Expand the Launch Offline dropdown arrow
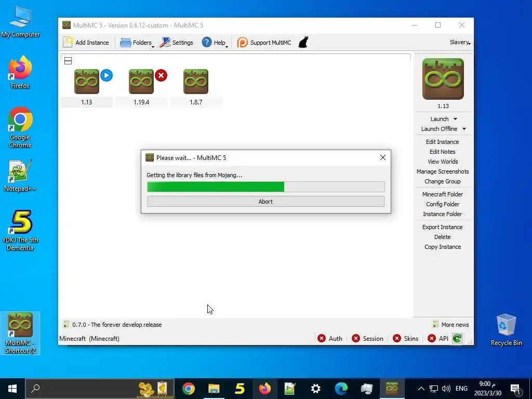The image size is (532, 399). coord(464,129)
